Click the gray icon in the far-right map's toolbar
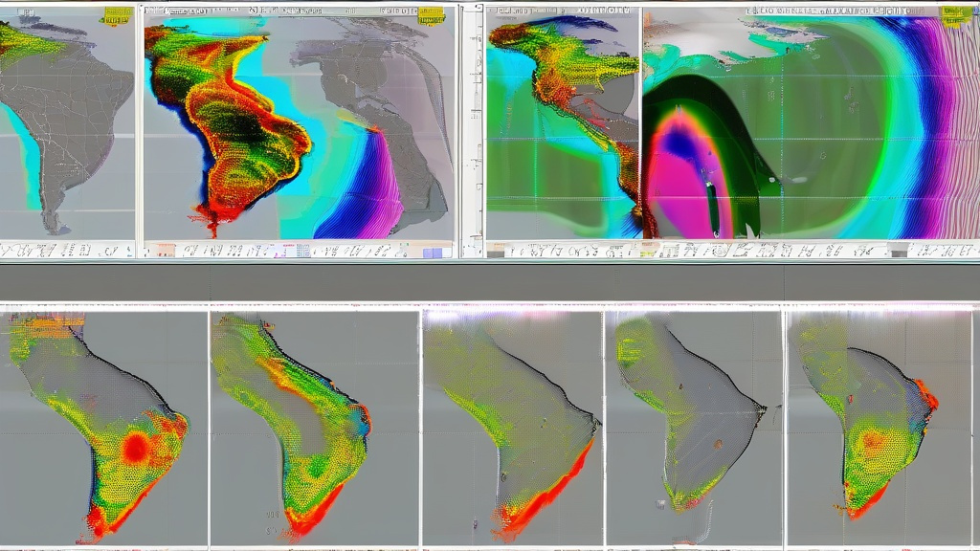This screenshot has height=551, width=980. click(897, 251)
